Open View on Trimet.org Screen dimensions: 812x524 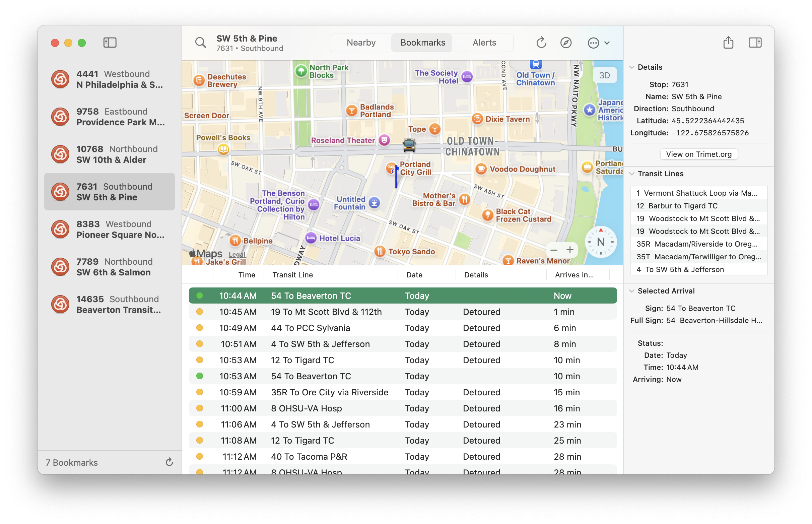click(x=699, y=154)
